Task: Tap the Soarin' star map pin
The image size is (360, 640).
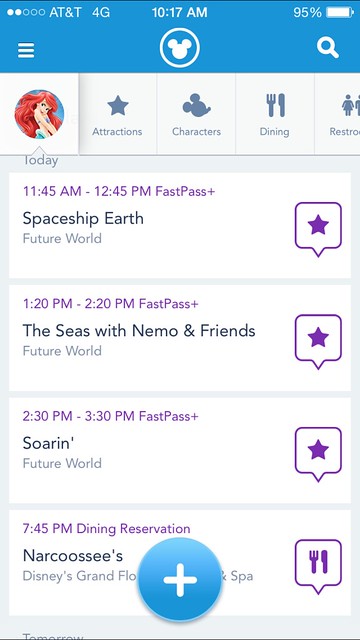Action: click(x=318, y=454)
